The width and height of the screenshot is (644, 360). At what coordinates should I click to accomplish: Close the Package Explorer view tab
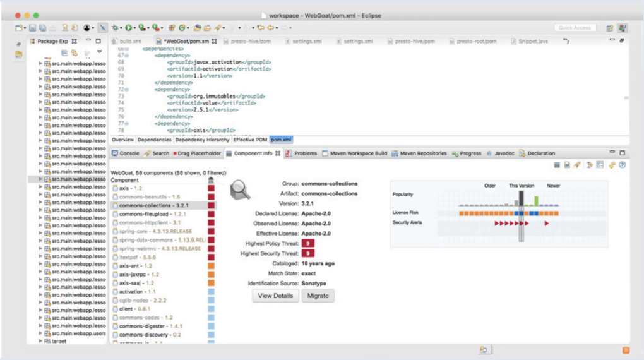pos(75,41)
